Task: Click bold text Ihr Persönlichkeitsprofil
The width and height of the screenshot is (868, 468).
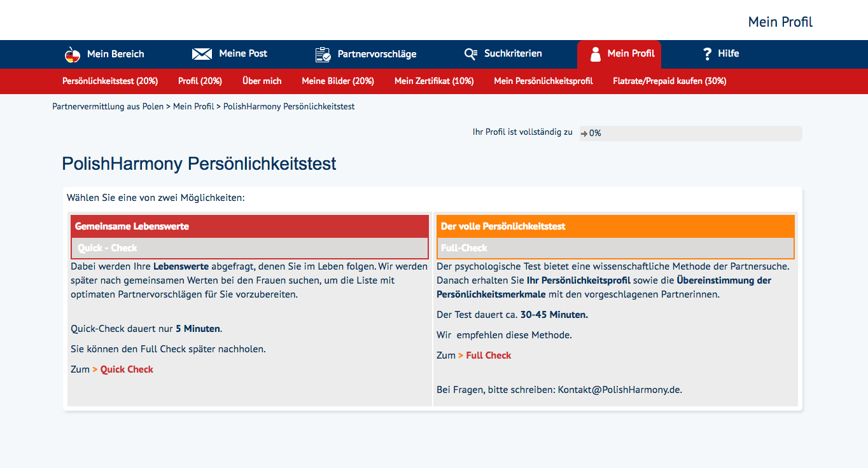Action: click(x=578, y=280)
